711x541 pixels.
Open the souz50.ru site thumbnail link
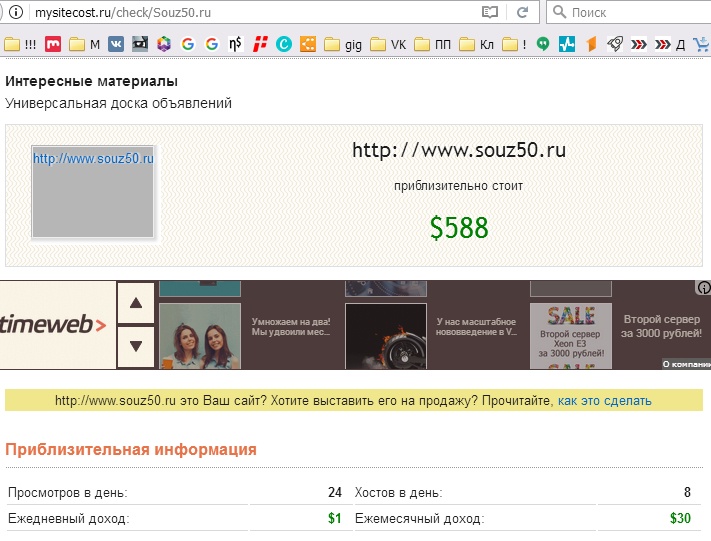pyautogui.click(x=93, y=191)
